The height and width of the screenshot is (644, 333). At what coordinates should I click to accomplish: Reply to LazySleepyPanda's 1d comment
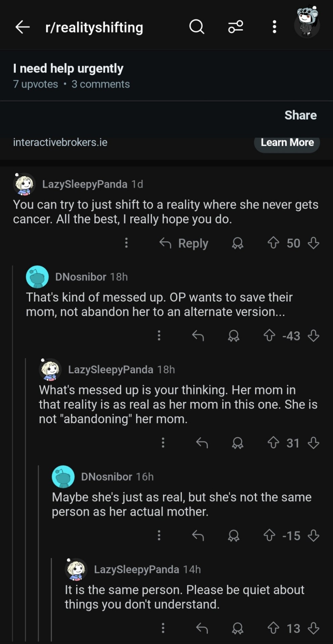[x=184, y=243]
